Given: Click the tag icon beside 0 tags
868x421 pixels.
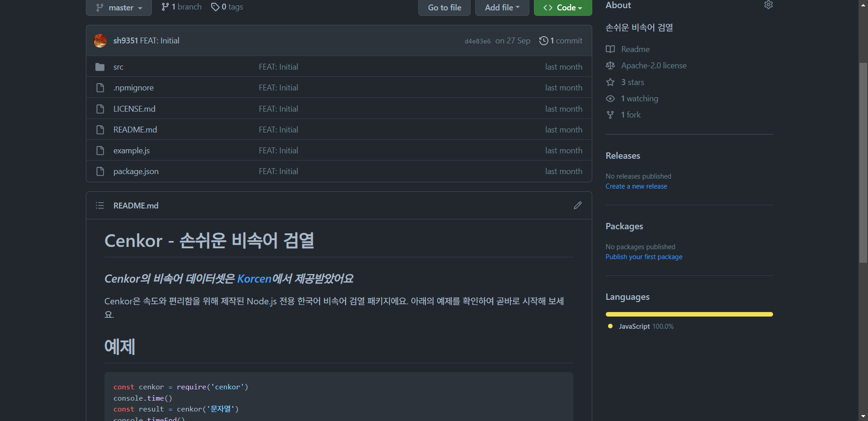Looking at the screenshot, I should coord(215,7).
